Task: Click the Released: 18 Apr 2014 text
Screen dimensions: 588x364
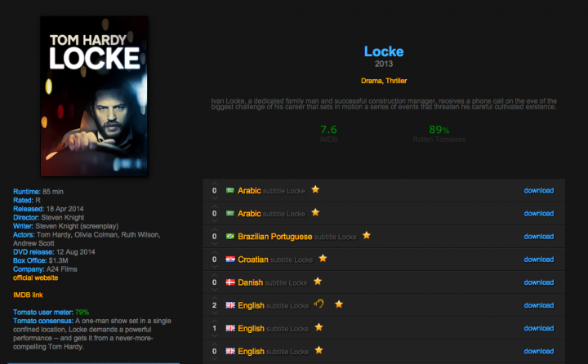Action: point(48,209)
